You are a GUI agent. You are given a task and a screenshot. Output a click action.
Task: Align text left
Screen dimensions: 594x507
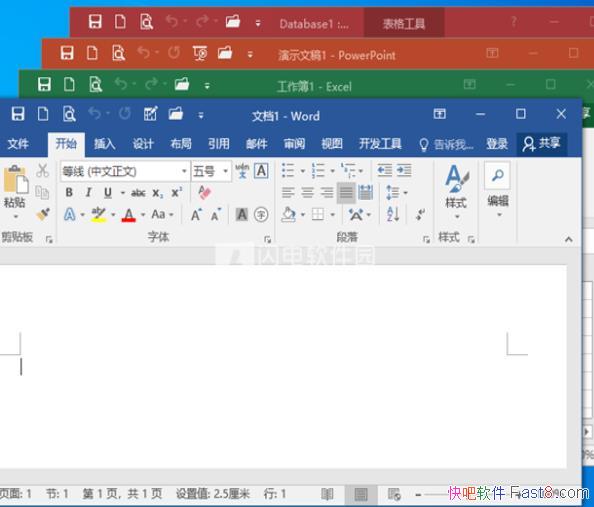click(x=288, y=193)
